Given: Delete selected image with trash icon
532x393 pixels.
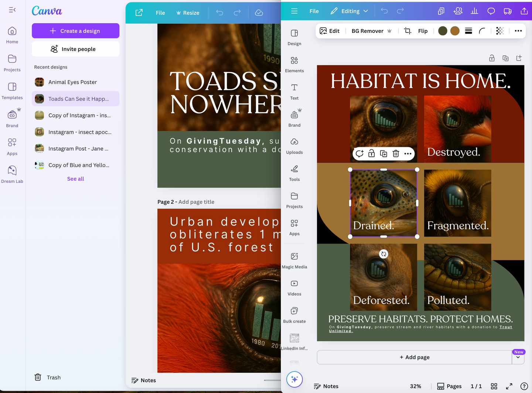Looking at the screenshot, I should (x=396, y=154).
